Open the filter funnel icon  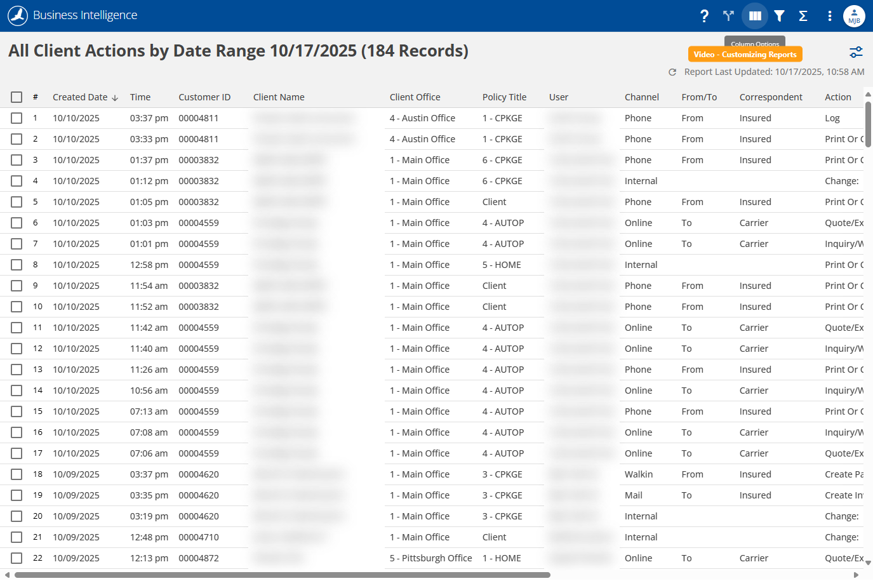[779, 16]
